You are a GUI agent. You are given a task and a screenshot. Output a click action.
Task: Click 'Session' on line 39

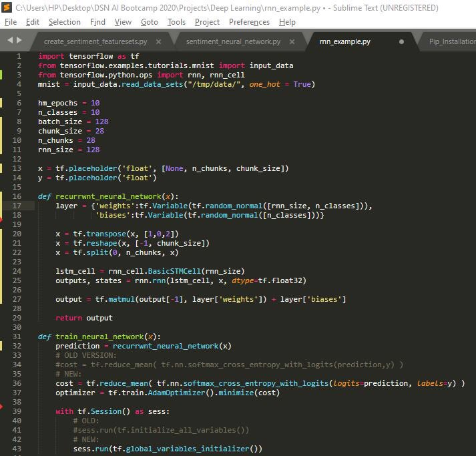tap(106, 411)
